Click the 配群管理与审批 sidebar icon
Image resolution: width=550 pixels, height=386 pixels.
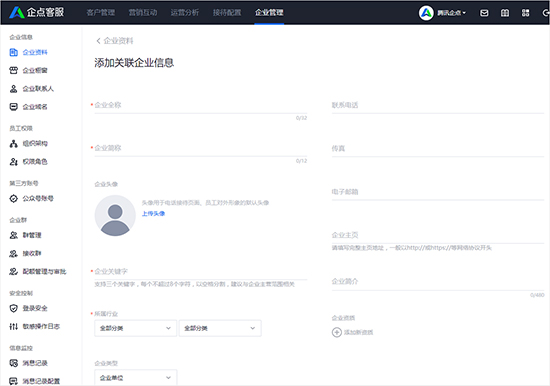coord(13,272)
